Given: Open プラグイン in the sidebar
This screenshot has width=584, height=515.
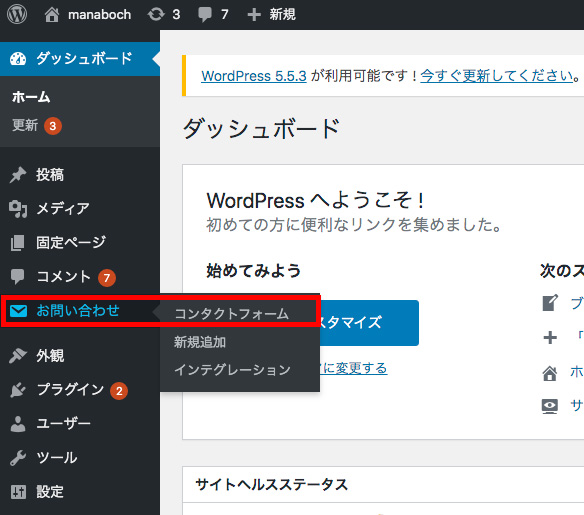Looking at the screenshot, I should [x=70, y=390].
